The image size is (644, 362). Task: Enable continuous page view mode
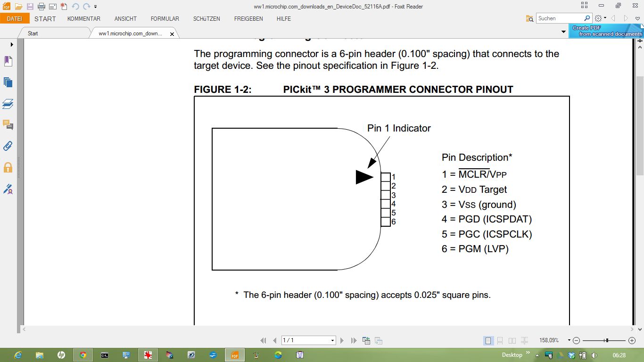point(500,340)
